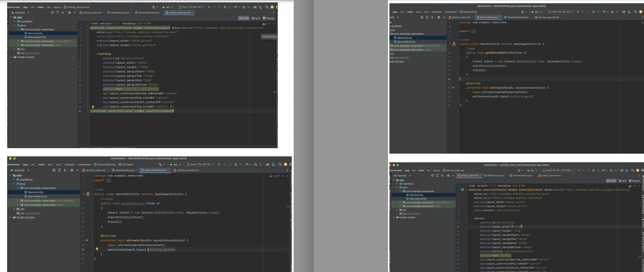
Task: Click tab options kebab in activity_main.xml window
Action: point(639,176)
